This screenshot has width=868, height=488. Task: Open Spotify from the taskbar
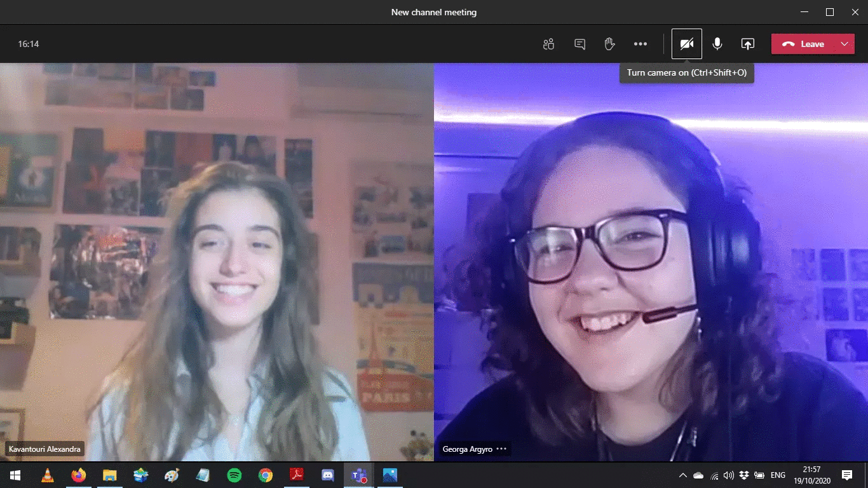tap(234, 475)
